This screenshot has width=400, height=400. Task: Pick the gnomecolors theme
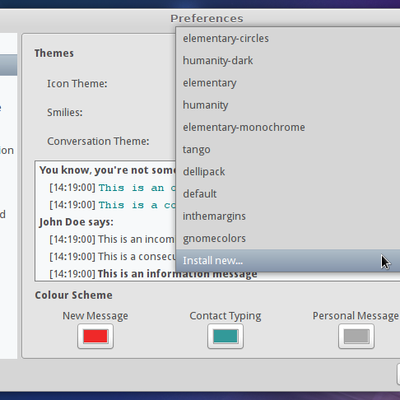point(288,238)
